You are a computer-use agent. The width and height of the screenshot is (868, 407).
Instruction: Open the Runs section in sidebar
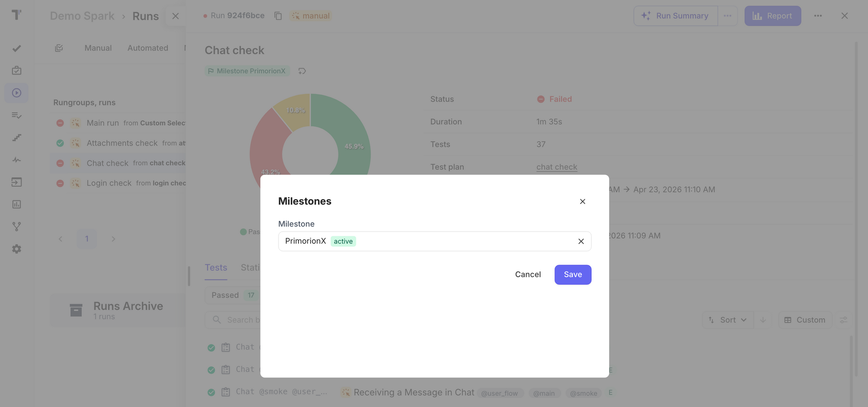click(x=16, y=93)
